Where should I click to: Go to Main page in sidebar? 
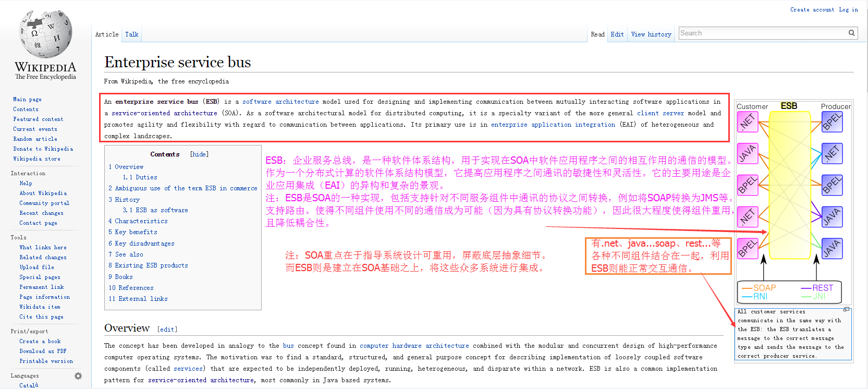[x=27, y=100]
